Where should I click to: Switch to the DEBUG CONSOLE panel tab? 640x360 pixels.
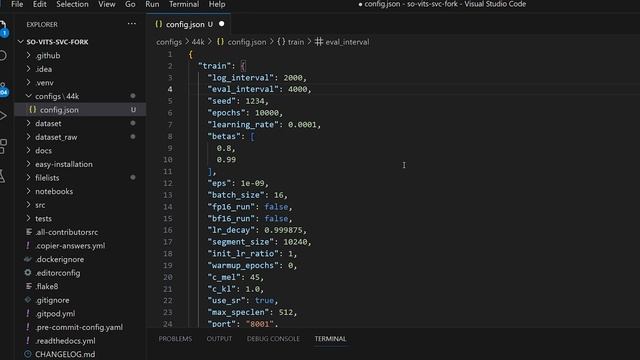273,339
